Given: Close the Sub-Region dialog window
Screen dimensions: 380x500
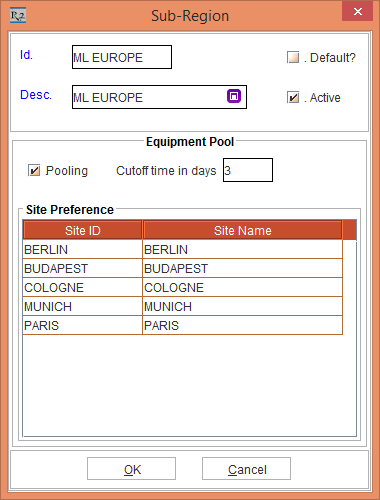Looking at the screenshot, I should click(358, 12).
